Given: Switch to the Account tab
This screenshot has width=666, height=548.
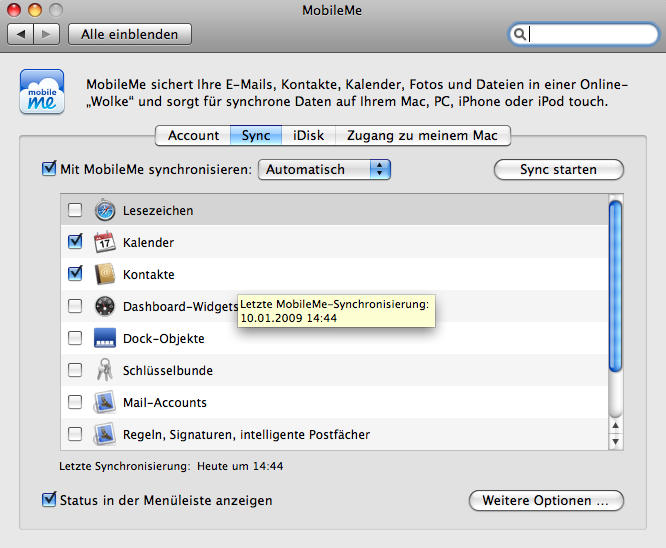Looking at the screenshot, I should (193, 135).
